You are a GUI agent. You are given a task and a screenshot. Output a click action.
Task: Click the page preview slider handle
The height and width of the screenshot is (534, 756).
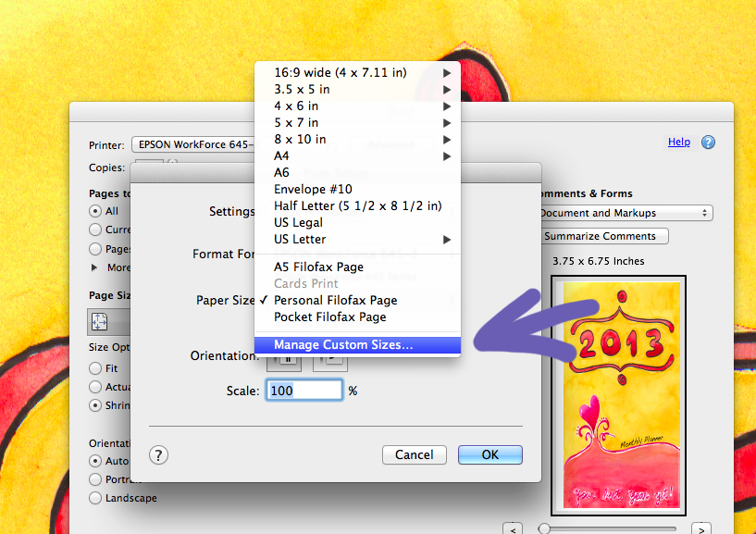tap(545, 528)
